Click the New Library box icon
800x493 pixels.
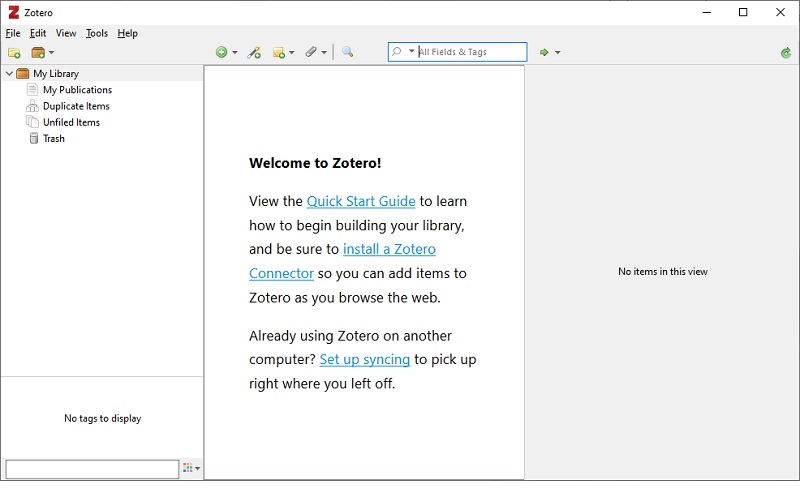pos(38,53)
